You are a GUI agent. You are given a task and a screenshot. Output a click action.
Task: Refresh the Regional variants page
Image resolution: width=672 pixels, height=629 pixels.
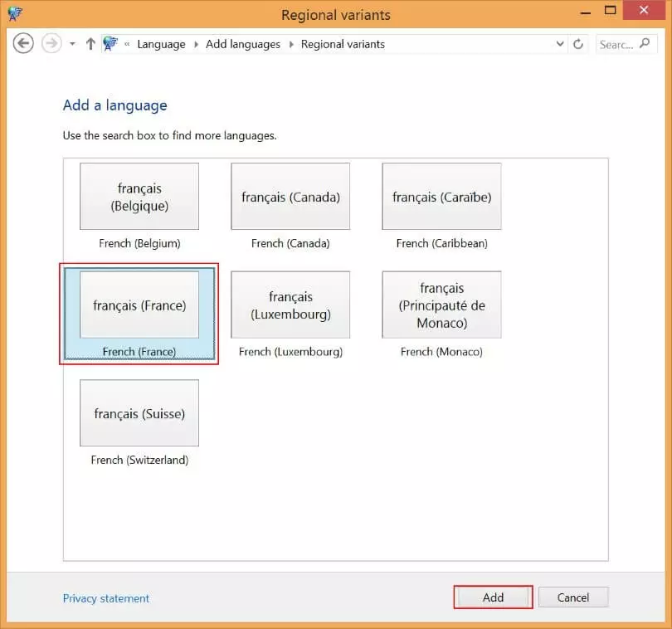pyautogui.click(x=578, y=44)
